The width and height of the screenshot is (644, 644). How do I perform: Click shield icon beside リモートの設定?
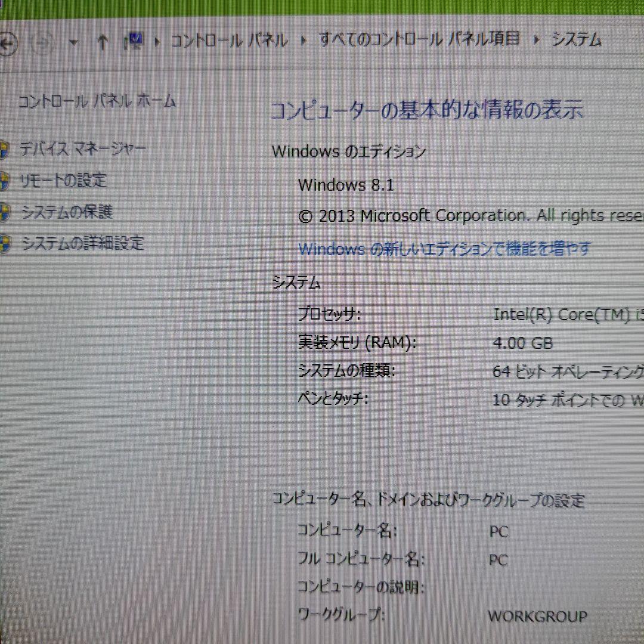click(x=4, y=181)
